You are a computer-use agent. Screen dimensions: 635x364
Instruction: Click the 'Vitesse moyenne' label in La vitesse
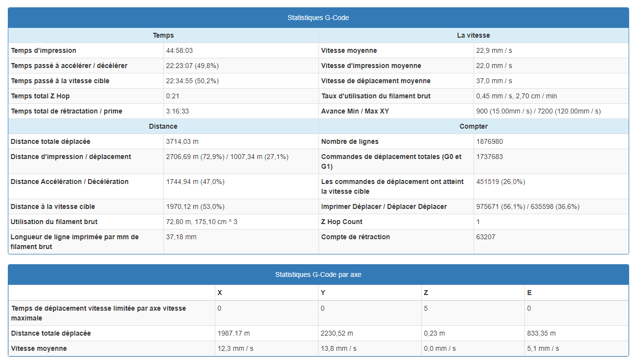click(x=349, y=50)
